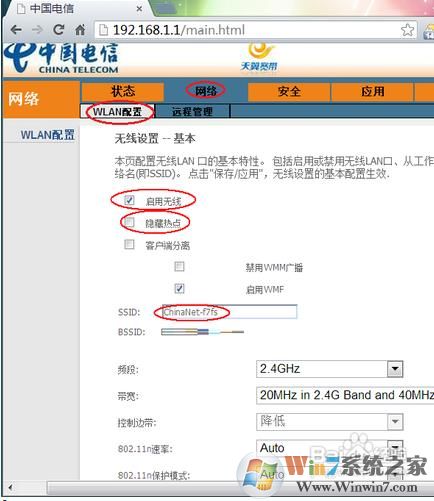Bookmark this page with the star icon

tap(407, 30)
